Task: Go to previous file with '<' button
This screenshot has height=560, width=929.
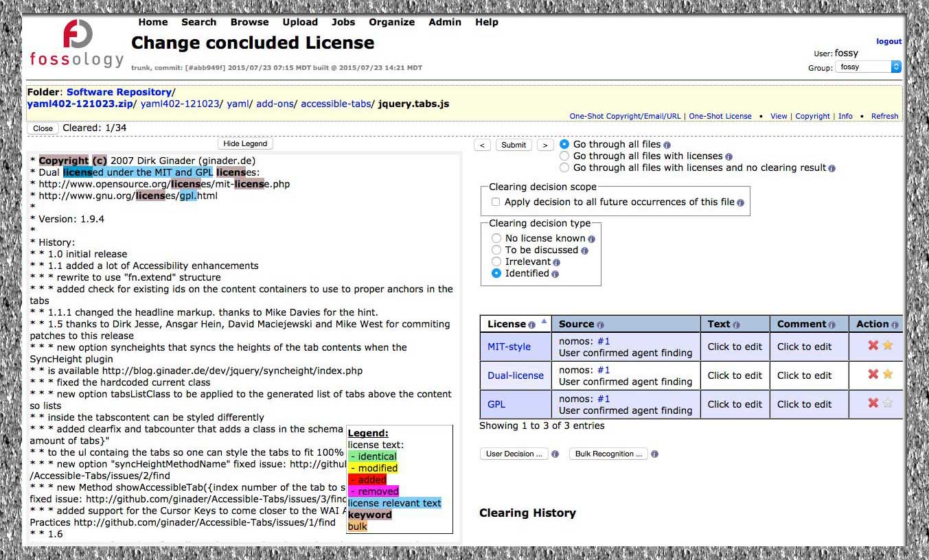Action: click(x=483, y=145)
